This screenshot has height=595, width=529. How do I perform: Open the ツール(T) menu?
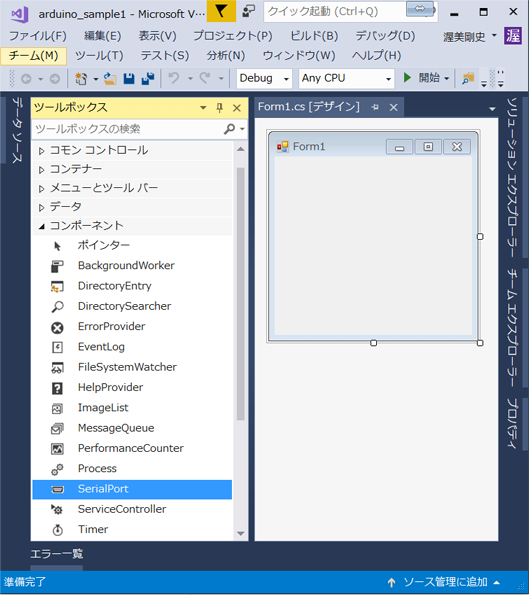(99, 56)
